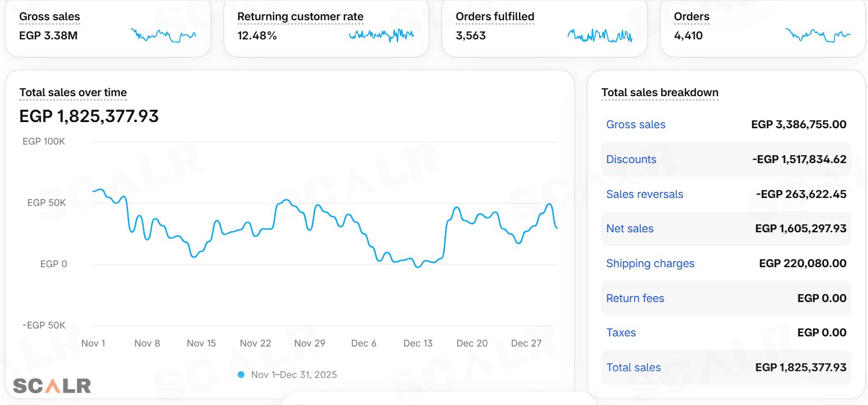The image size is (868, 405).
Task: Click the 4,410 orders value
Action: pyautogui.click(x=688, y=36)
